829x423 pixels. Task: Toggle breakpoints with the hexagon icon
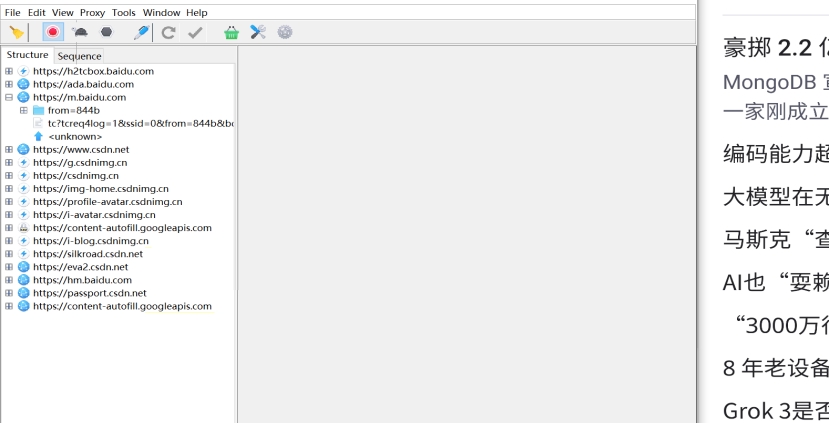106,33
